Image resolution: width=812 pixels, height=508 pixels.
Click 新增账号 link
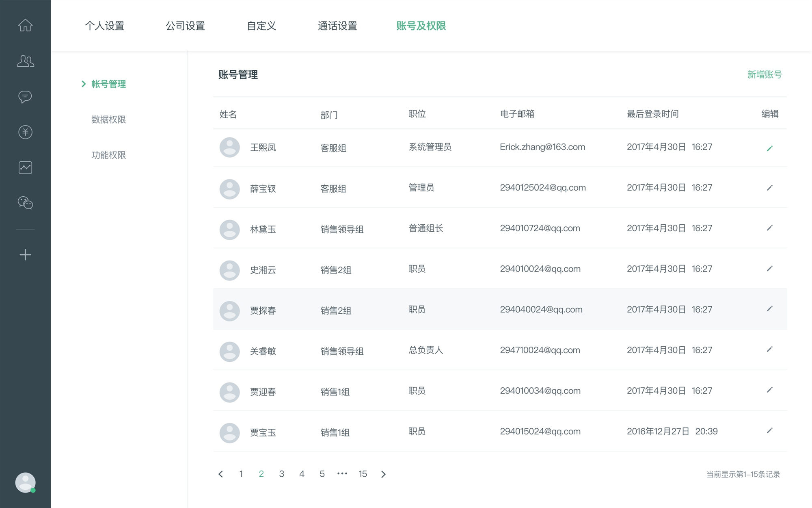[764, 74]
